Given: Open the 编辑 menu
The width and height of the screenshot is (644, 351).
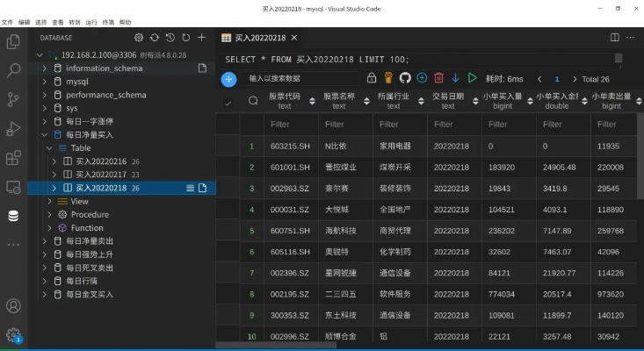Looking at the screenshot, I should tap(25, 22).
